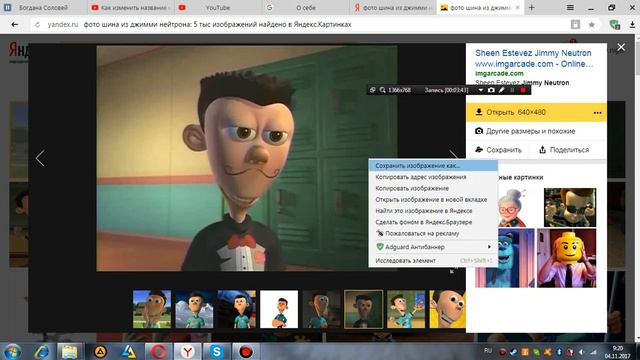Open the browser downloads arrow icon
The image size is (640, 360).
(632, 25)
